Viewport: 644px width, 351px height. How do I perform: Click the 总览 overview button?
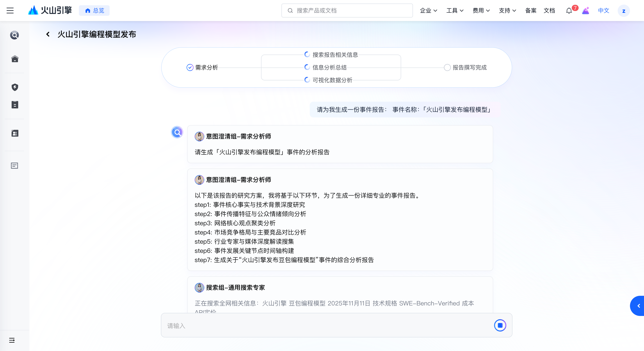coord(94,11)
